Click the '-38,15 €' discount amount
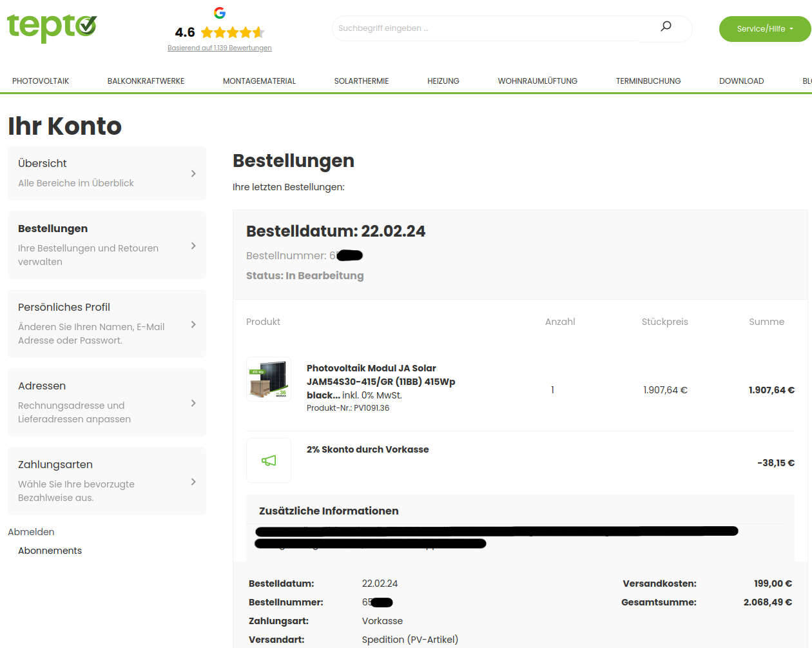Viewport: 812px width, 648px height. [776, 463]
